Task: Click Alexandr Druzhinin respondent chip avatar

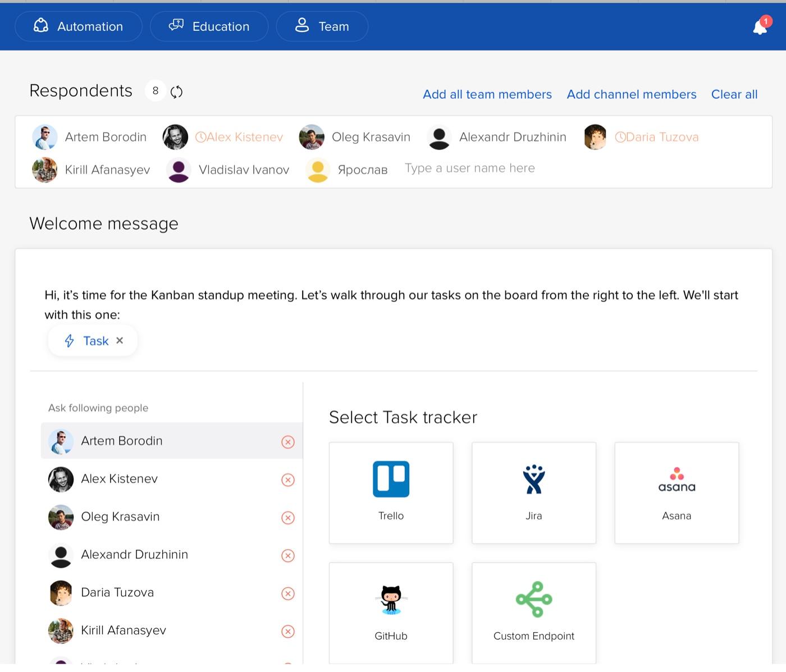Action: 439,137
